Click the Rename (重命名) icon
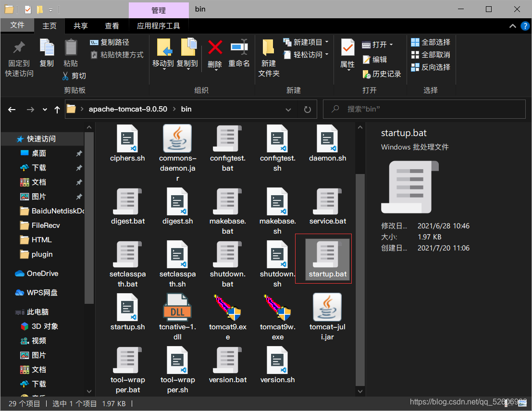532x411 pixels. click(x=239, y=47)
